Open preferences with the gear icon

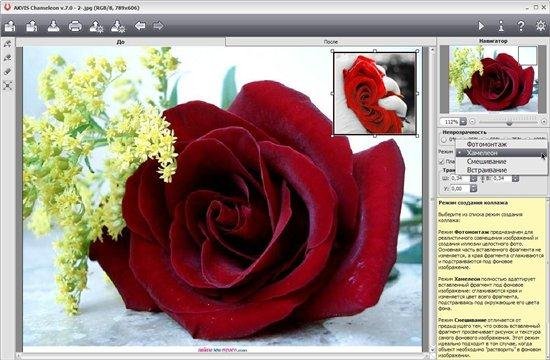pos(541,26)
